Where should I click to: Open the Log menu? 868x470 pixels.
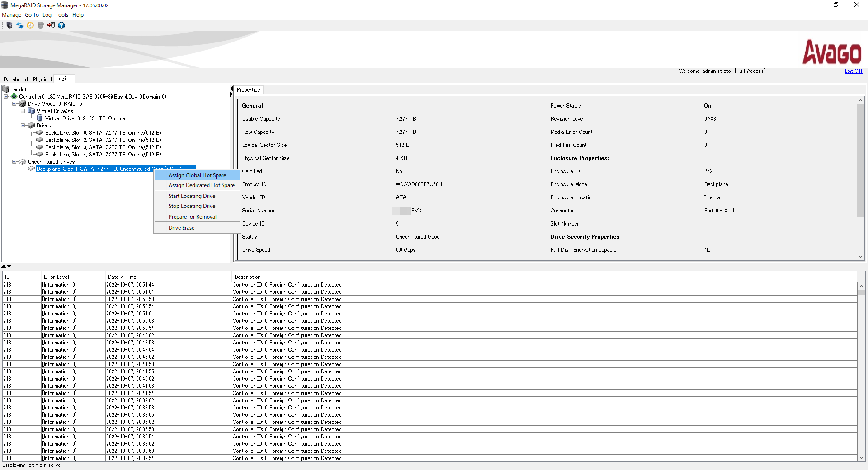click(x=47, y=15)
